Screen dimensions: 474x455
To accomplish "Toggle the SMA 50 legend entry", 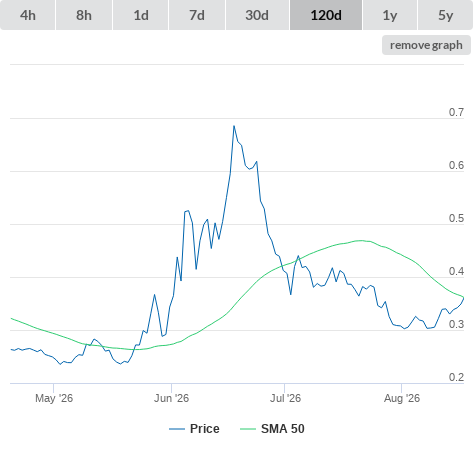I will (x=283, y=429).
